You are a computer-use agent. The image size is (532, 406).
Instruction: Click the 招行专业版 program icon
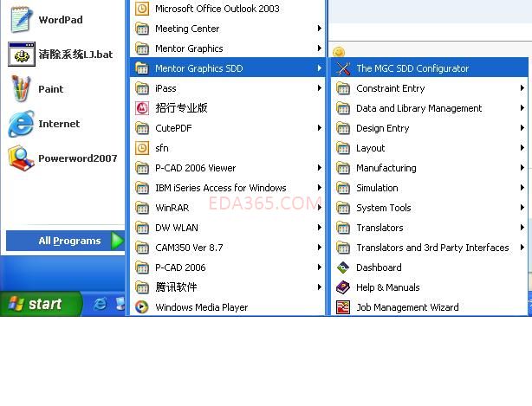point(142,108)
